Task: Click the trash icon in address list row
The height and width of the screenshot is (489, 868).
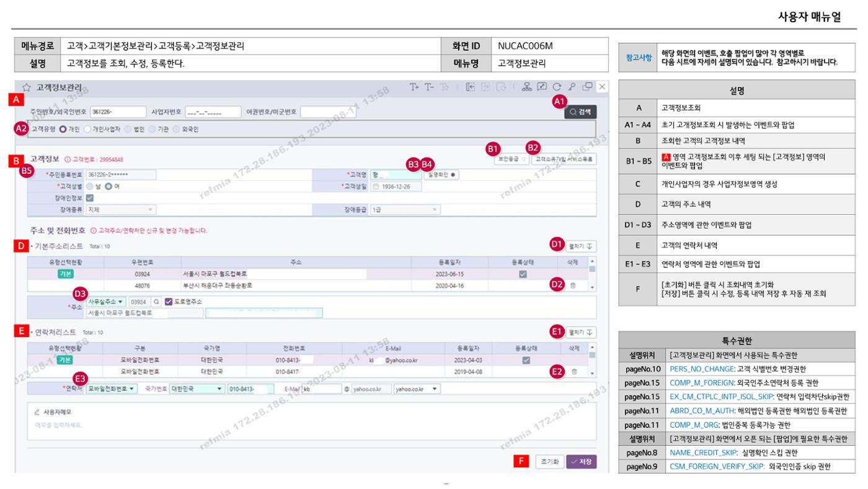Action: [x=573, y=286]
